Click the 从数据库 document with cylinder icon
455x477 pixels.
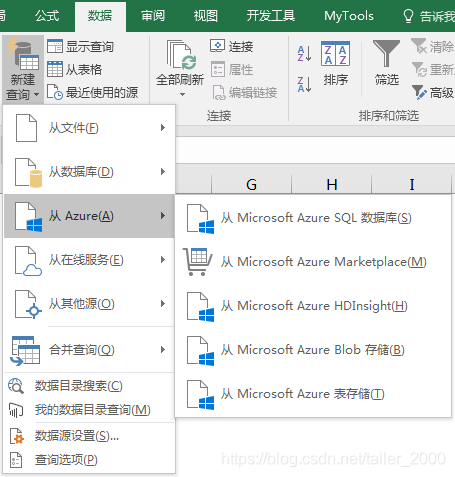pyautogui.click(x=28, y=173)
